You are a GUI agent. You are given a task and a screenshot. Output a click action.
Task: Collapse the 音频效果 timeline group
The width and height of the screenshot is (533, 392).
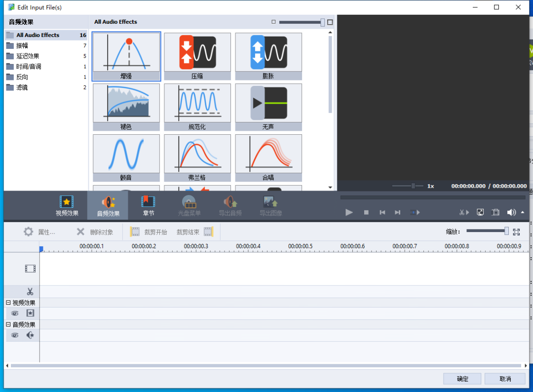click(8, 324)
